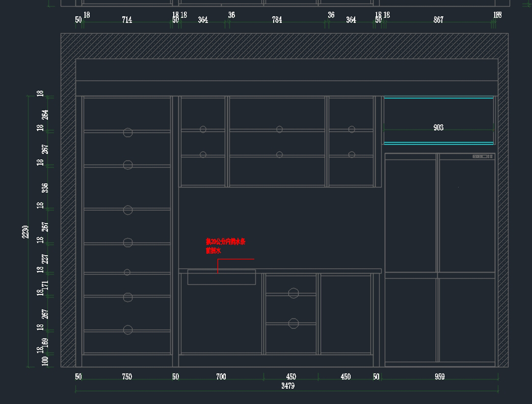Click the 700 sink cabinet width dimension

[x=221, y=377]
